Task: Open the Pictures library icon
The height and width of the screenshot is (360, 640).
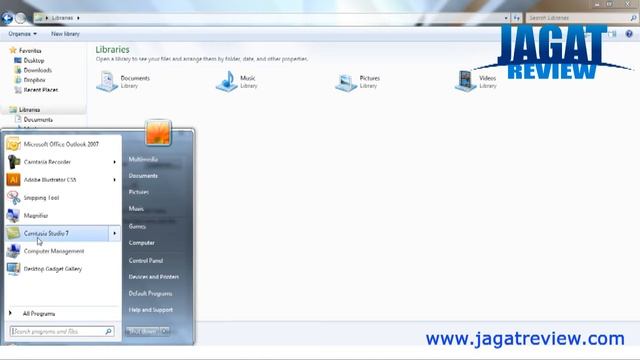Action: point(346,82)
